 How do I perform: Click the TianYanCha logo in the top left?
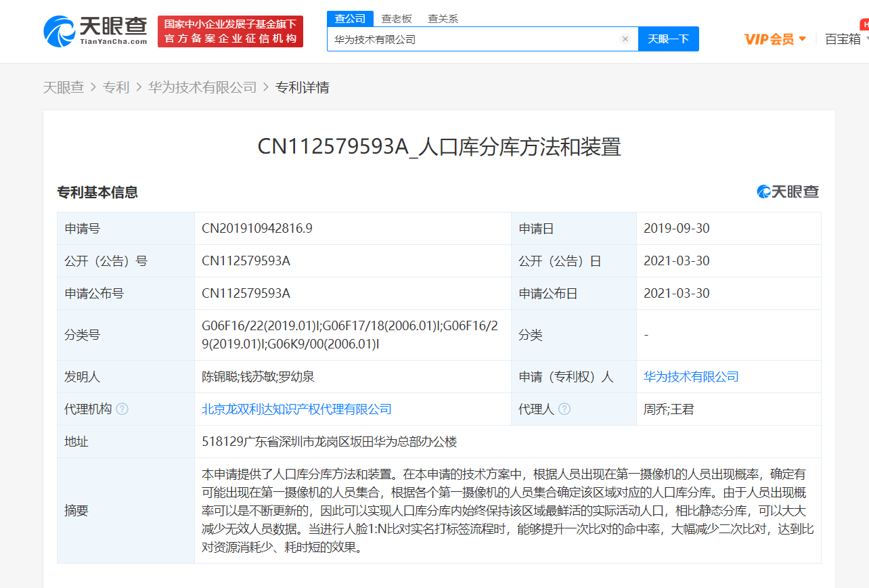tap(91, 30)
